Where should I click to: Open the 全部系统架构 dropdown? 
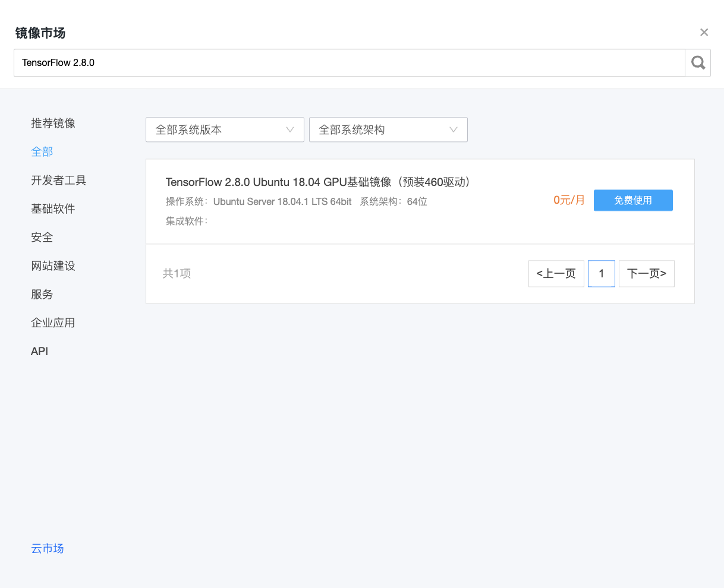click(388, 129)
